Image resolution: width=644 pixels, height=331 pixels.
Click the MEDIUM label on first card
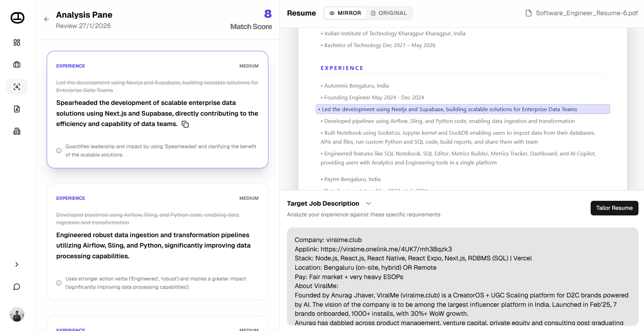click(x=249, y=66)
